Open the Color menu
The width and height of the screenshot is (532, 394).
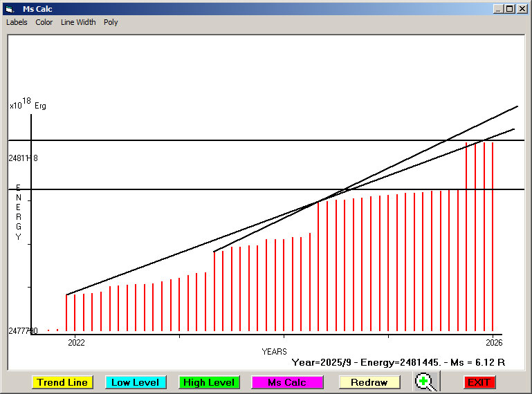pos(44,22)
